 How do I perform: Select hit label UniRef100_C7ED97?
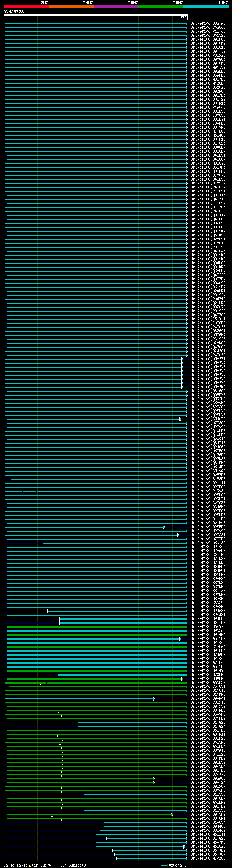click(208, 203)
